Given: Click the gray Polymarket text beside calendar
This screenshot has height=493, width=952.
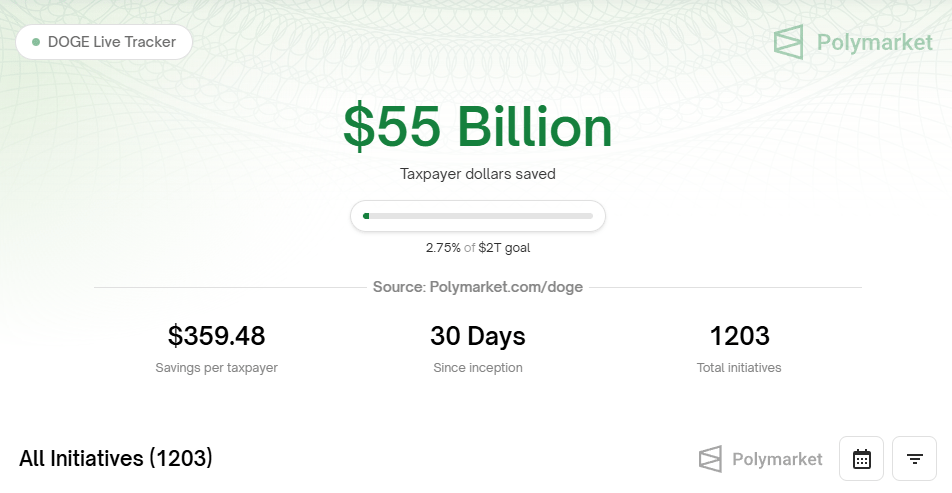Looking at the screenshot, I should click(x=777, y=459).
